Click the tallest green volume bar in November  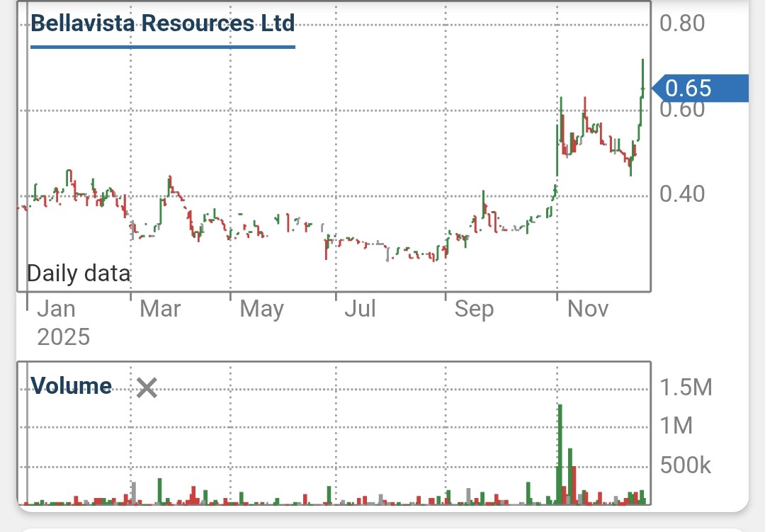point(560,454)
